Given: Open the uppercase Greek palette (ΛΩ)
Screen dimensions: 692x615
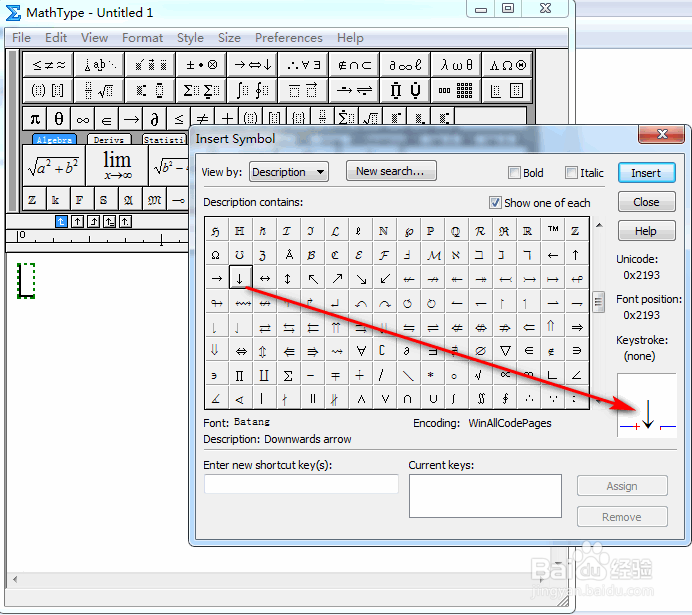Looking at the screenshot, I should [x=507, y=65].
